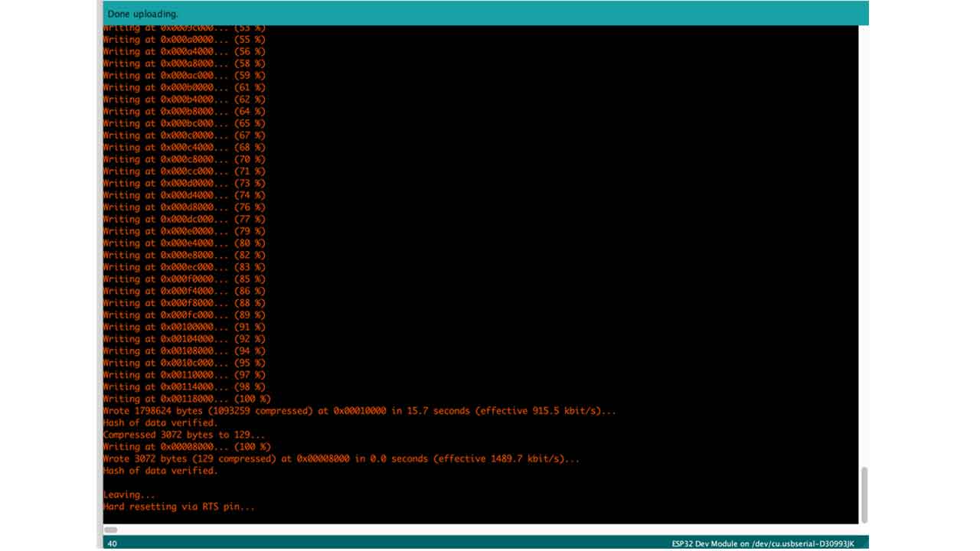The image size is (980, 551).
Task: Click the 'Writing at 0x000ec000... (83 %)' line
Action: (x=185, y=267)
